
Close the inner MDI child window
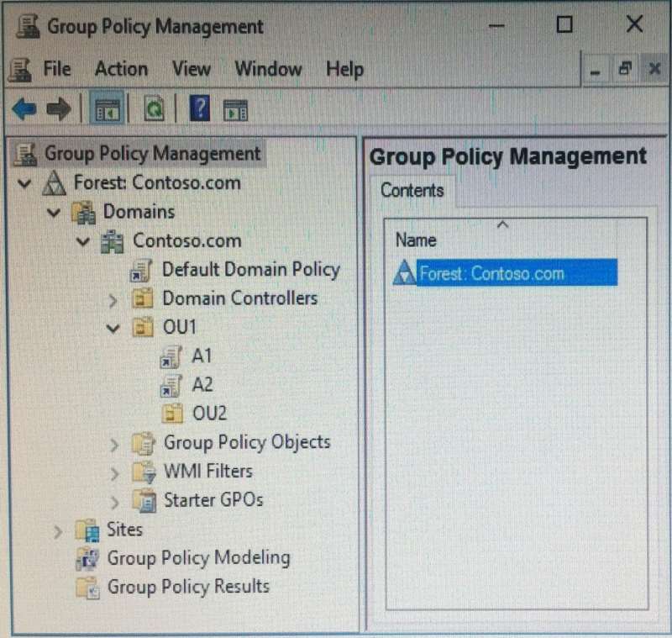[654, 69]
